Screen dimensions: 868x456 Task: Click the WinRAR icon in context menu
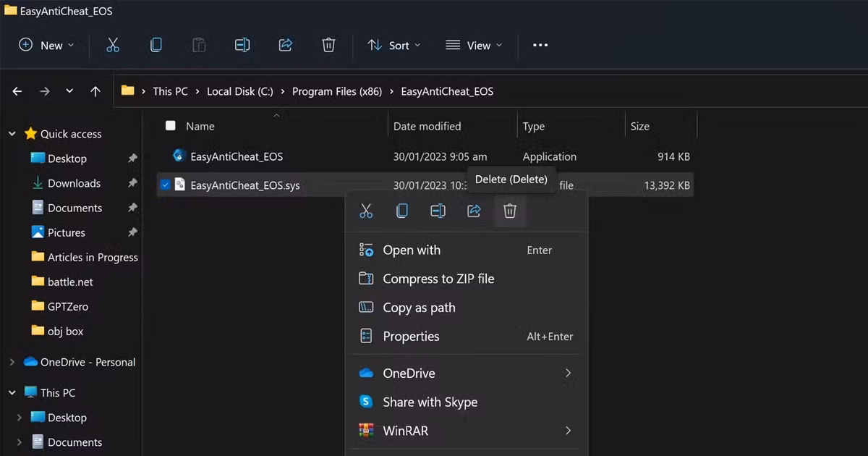[366, 431]
